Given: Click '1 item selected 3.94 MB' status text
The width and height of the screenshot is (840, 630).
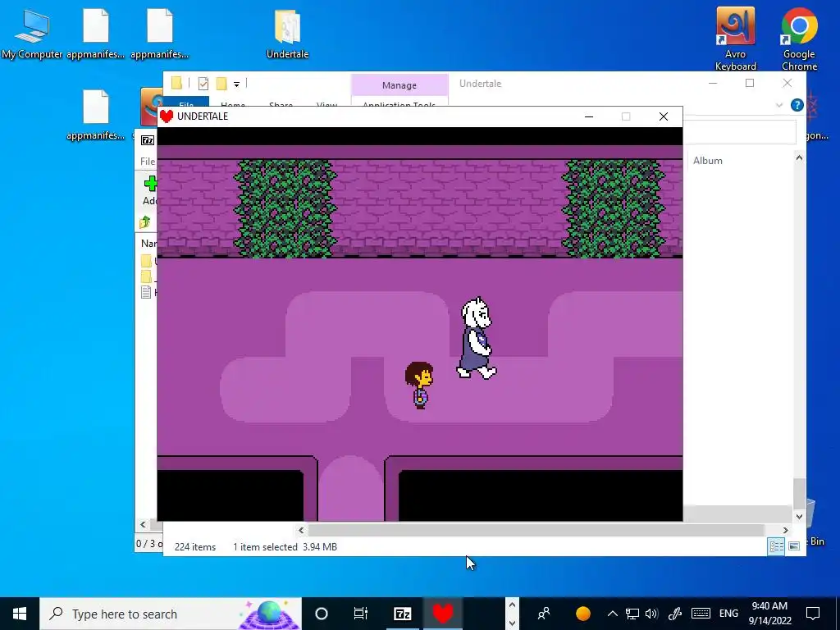Looking at the screenshot, I should (285, 547).
